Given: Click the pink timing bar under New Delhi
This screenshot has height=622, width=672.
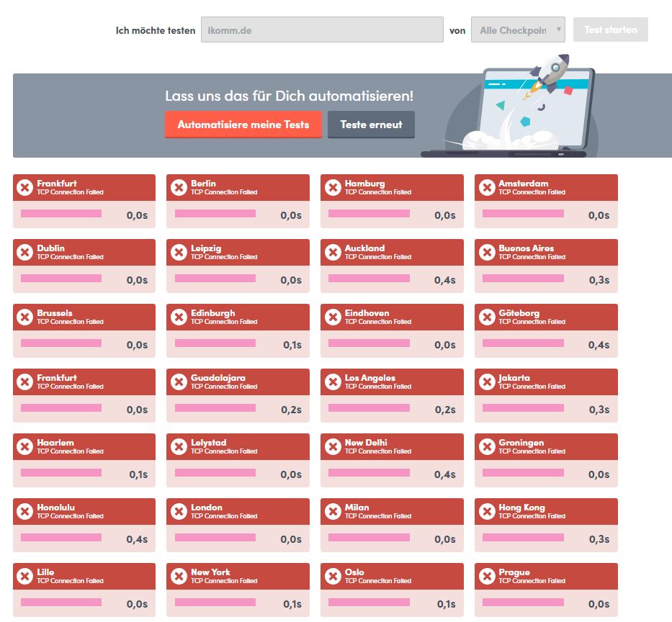Looking at the screenshot, I should [369, 473].
